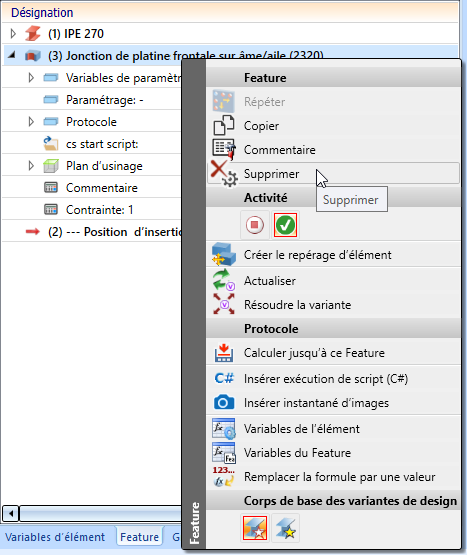This screenshot has width=467, height=555.
Task: Click the Commentaire table icon in menu
Action: (224, 149)
